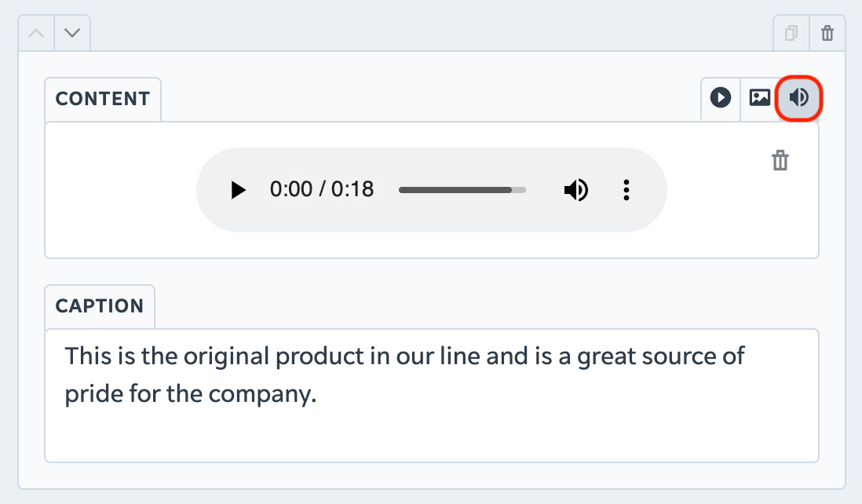Click the CONTENT label tab
Image resolution: width=862 pixels, height=504 pixels.
[x=103, y=99]
